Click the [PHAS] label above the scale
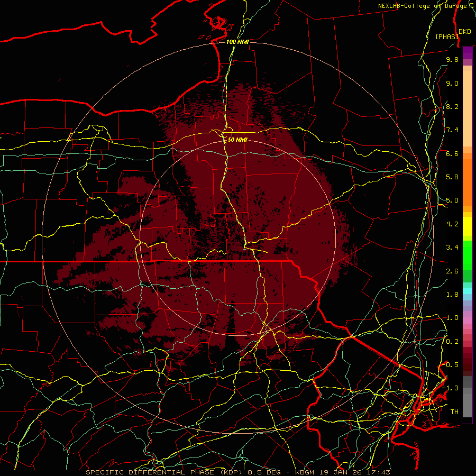The height and width of the screenshot is (476, 476). click(x=447, y=36)
